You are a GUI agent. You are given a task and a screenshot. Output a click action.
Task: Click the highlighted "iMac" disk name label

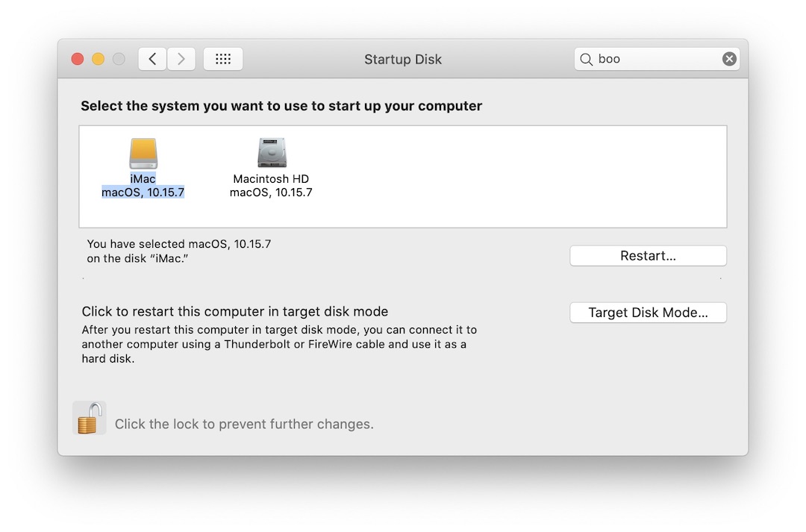143,179
